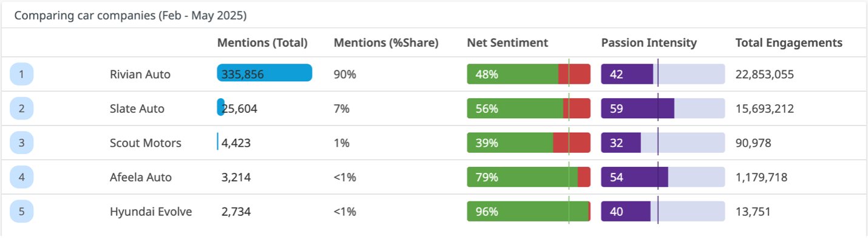Click the rank 3 badge for Scout Motors
The width and height of the screenshot is (868, 239).
[22, 143]
